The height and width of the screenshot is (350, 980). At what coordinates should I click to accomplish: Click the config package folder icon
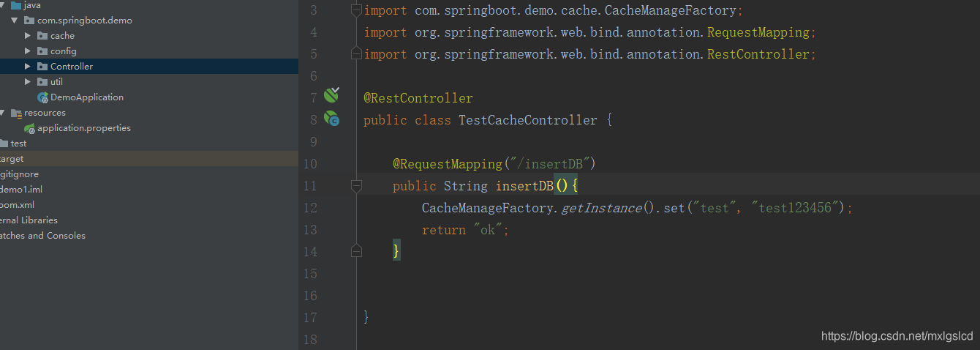pyautogui.click(x=42, y=51)
